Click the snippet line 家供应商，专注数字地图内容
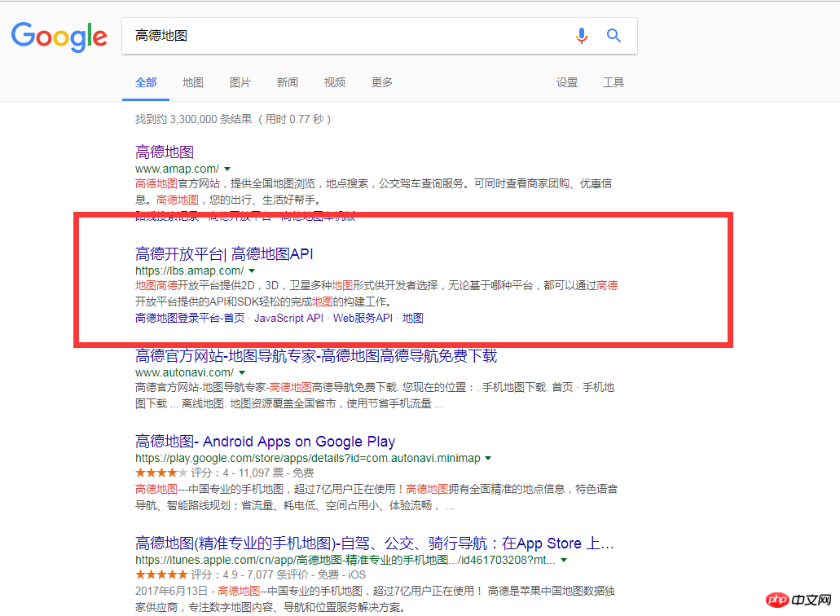The image size is (840, 616). coord(270,607)
